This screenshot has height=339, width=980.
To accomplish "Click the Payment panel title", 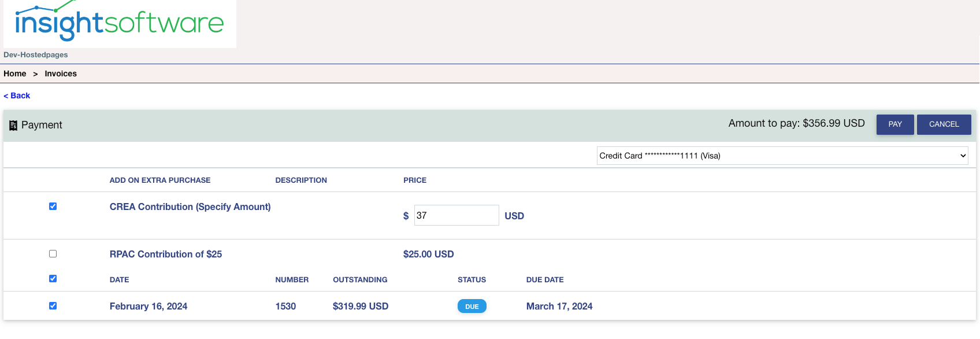I will coord(42,125).
